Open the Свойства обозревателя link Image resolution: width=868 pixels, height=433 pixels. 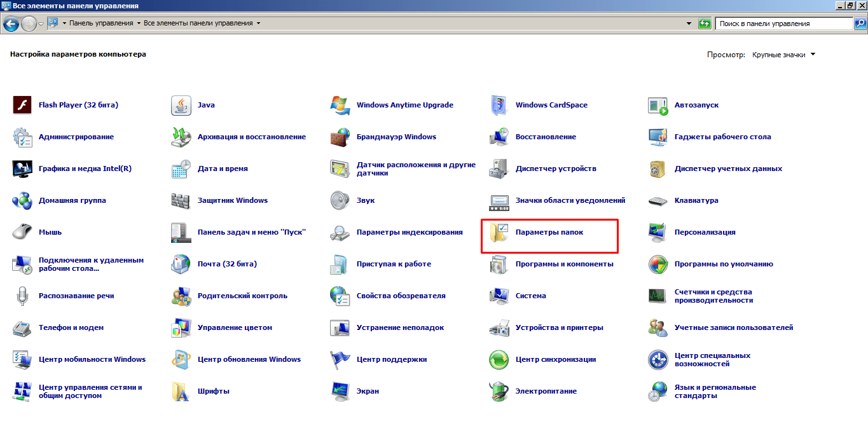tap(401, 296)
